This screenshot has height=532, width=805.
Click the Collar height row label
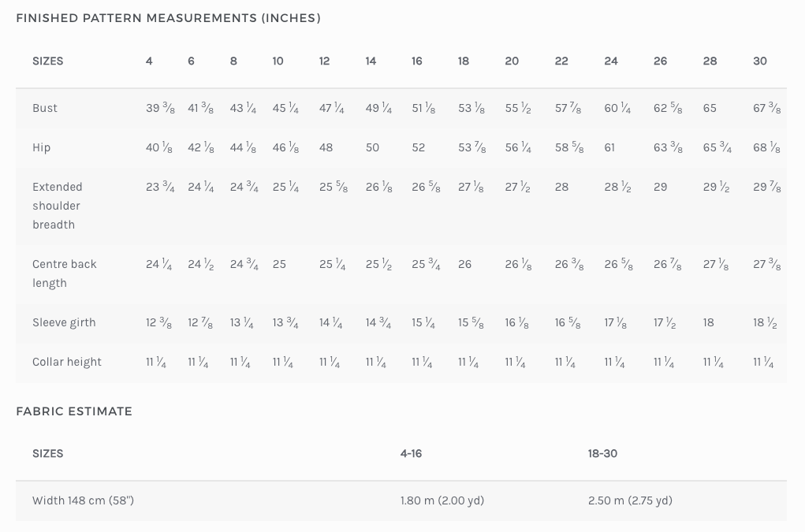tap(67, 362)
